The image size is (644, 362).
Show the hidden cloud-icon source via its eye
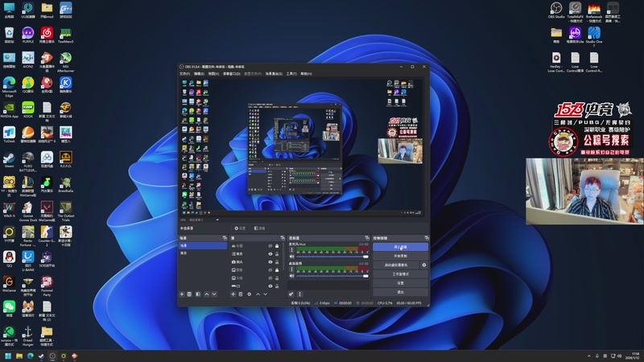(270, 246)
